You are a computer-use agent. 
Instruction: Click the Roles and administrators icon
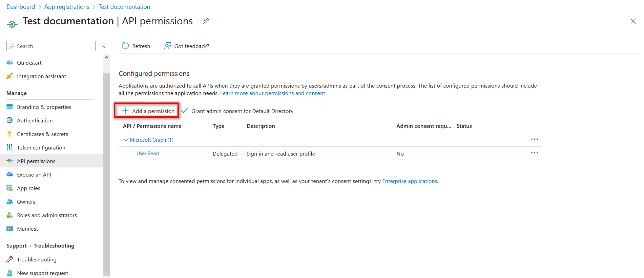tap(9, 215)
